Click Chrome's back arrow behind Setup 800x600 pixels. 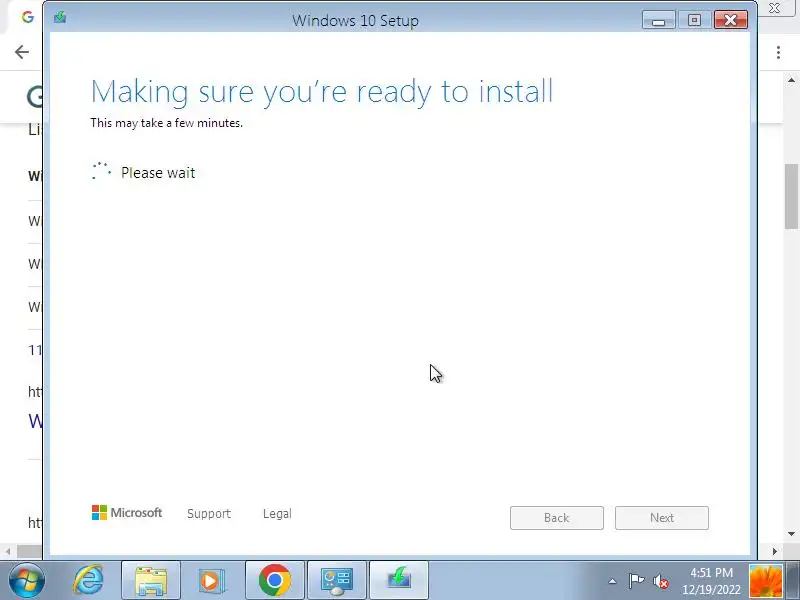22,52
